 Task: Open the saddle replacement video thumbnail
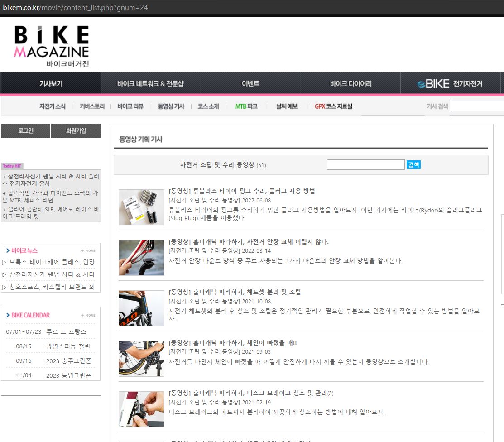click(x=141, y=258)
